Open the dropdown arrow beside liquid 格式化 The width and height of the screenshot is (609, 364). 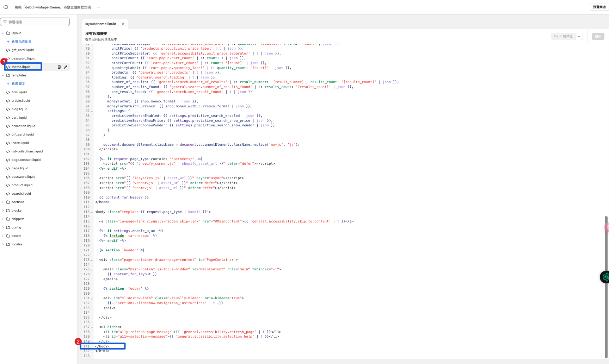click(579, 36)
